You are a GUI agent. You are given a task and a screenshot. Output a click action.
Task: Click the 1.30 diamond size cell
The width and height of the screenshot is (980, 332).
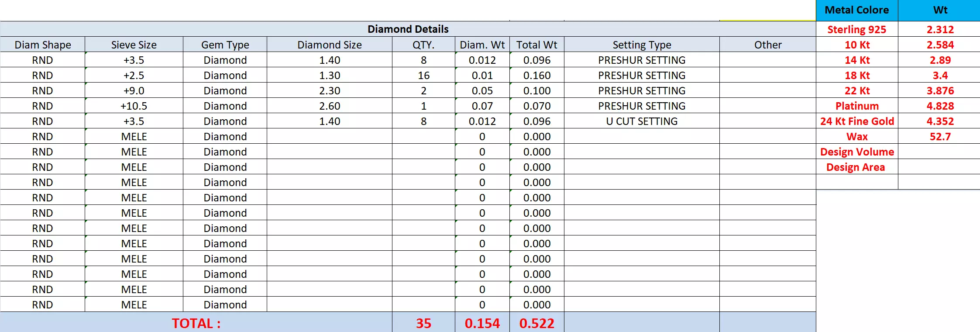tap(330, 75)
